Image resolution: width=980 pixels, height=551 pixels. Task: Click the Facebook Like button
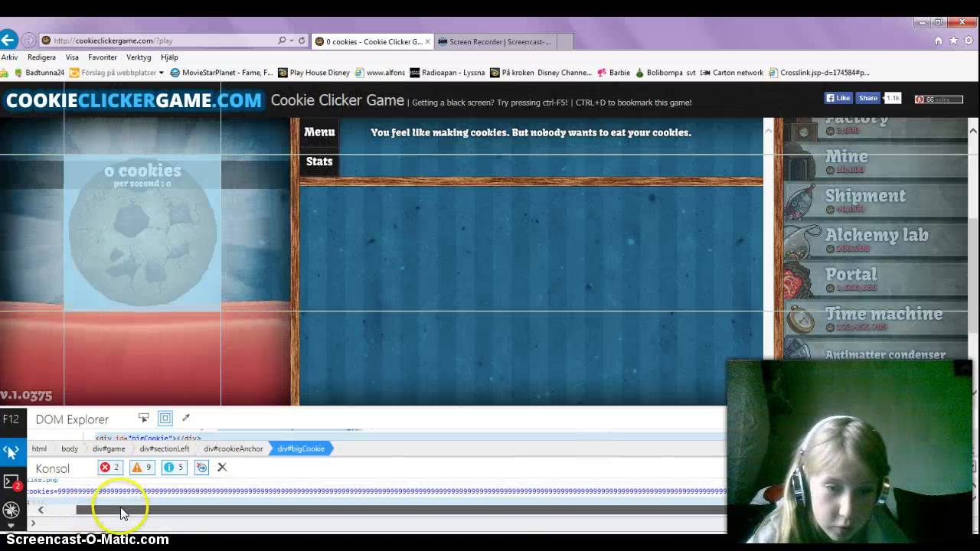(x=839, y=98)
